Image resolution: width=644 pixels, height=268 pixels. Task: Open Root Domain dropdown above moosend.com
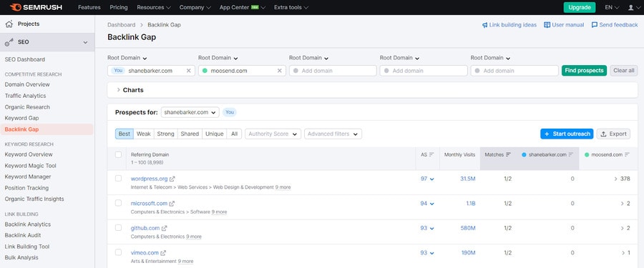click(x=218, y=58)
